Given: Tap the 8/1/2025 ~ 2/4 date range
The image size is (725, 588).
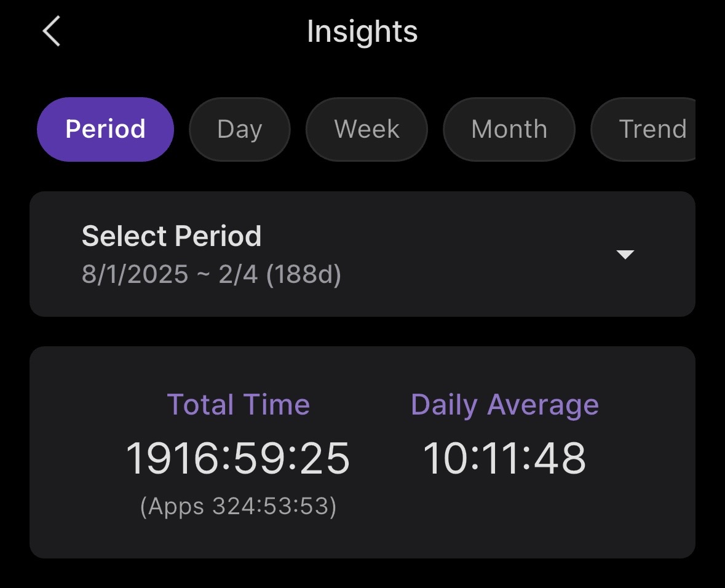Looking at the screenshot, I should (x=171, y=274).
